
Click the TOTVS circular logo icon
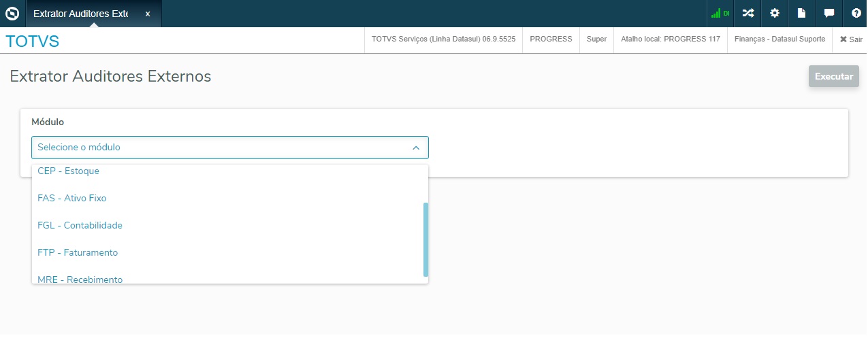coord(12,13)
